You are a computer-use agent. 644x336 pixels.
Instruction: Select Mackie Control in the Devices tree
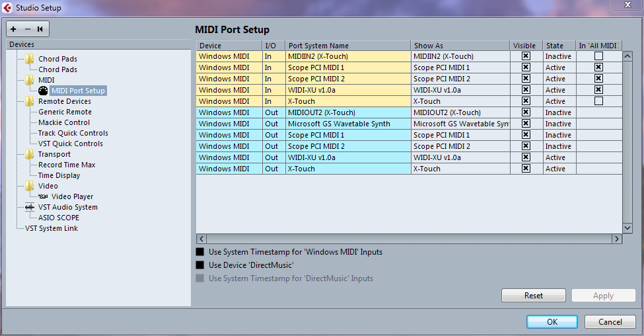(64, 122)
